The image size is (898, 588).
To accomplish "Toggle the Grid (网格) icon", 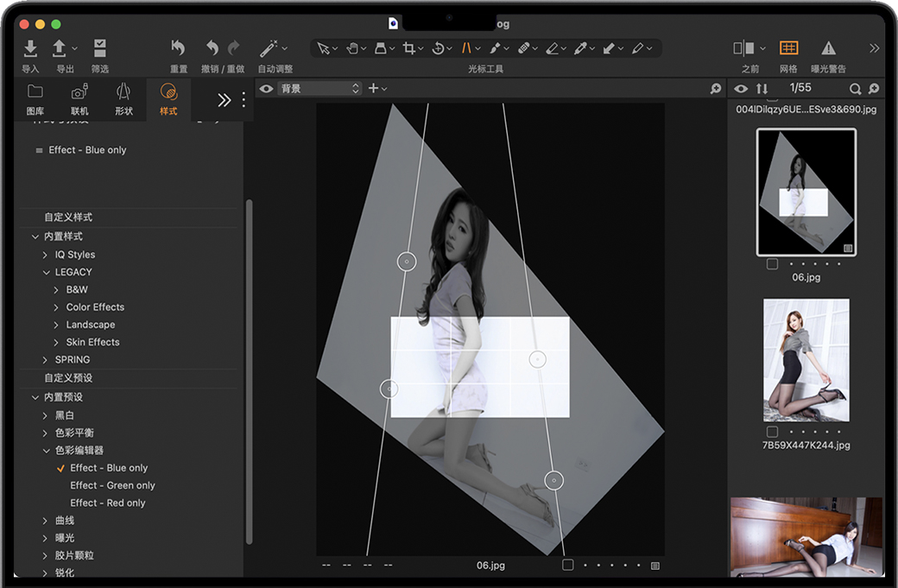I will tap(788, 48).
